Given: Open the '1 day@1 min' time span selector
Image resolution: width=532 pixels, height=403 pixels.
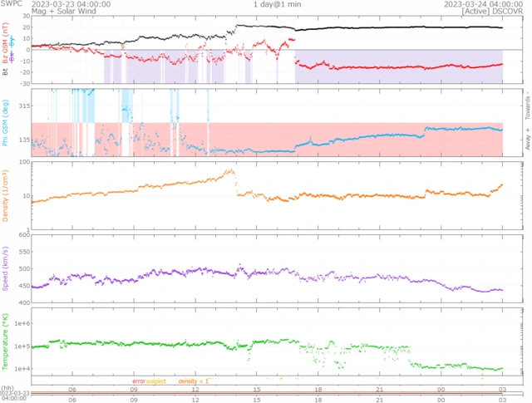Looking at the screenshot, I should pos(278,4).
